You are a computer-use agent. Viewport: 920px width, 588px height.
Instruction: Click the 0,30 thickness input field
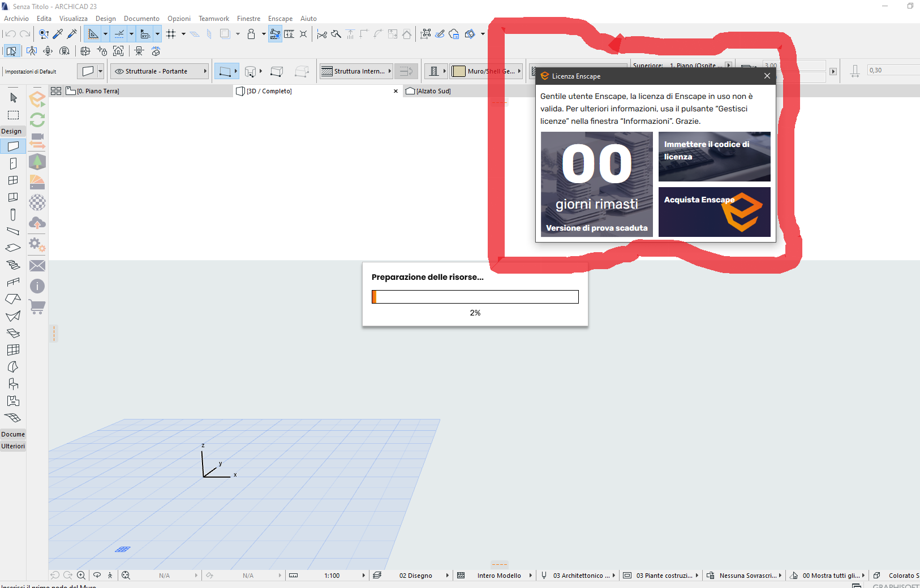pos(894,70)
